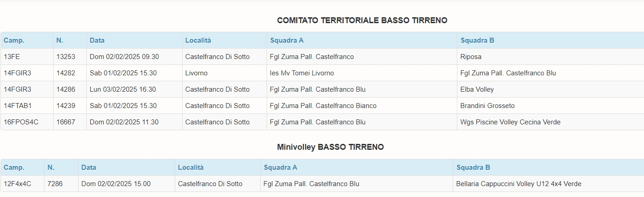This screenshot has width=644, height=197.
Task: Click Bellaria Cappuccini Volley U12 4x4 Verde
Action: tap(519, 184)
